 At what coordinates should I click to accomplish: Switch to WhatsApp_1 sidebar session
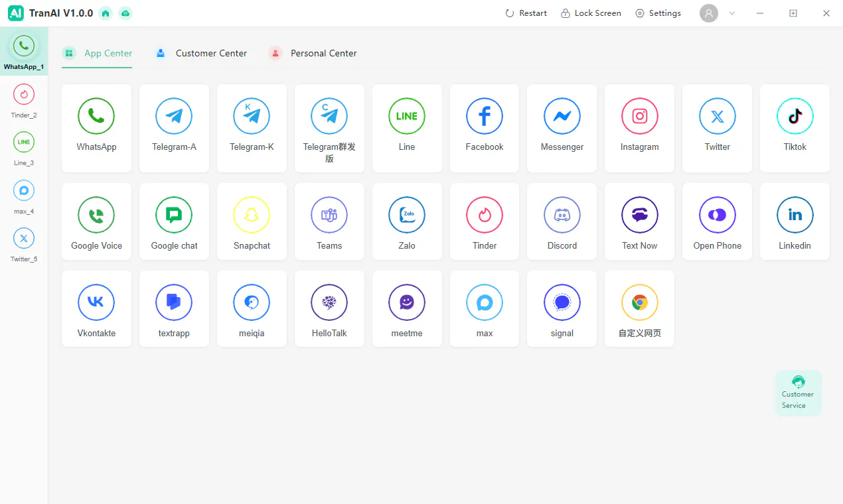[x=24, y=52]
